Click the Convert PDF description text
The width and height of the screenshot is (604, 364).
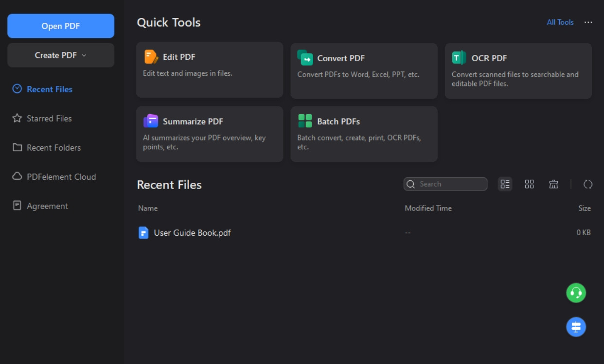pyautogui.click(x=358, y=74)
